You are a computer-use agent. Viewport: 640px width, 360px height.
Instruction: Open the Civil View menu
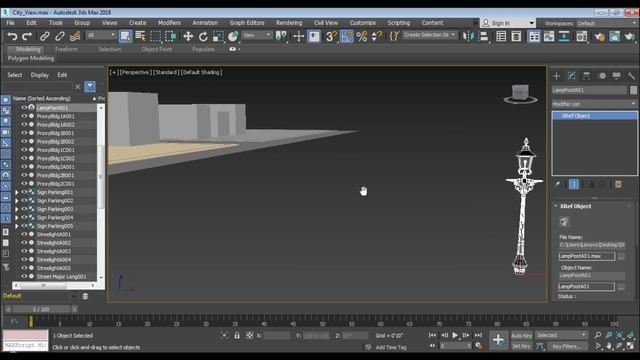click(x=326, y=23)
